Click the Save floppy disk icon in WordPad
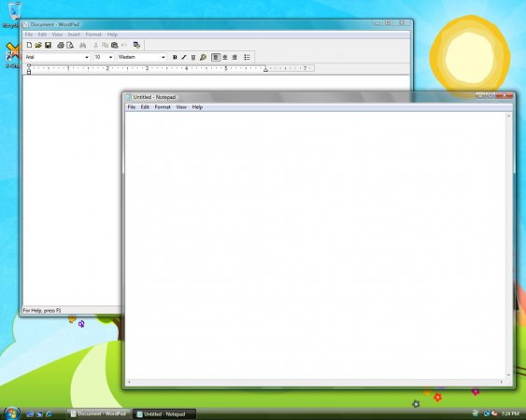Image resolution: width=526 pixels, height=420 pixels. tap(48, 45)
